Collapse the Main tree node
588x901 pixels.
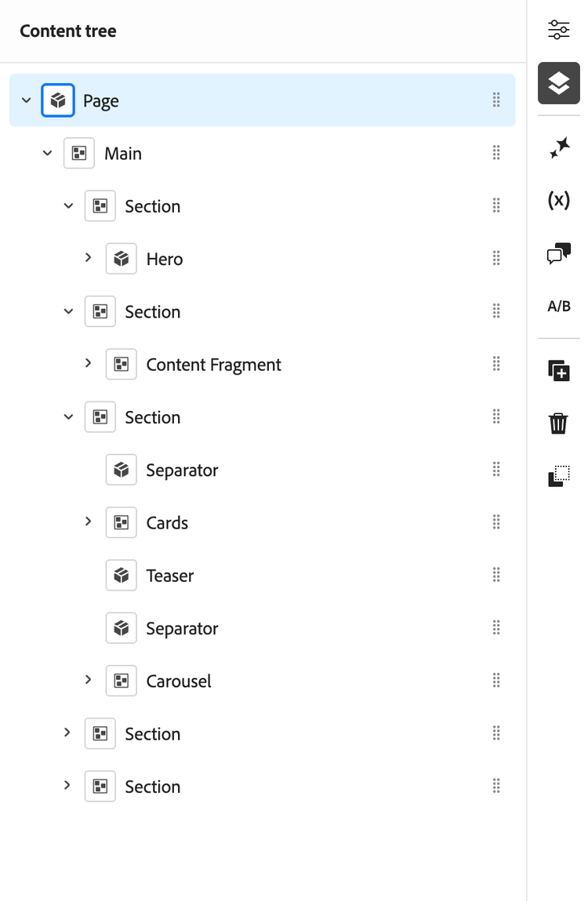point(47,153)
